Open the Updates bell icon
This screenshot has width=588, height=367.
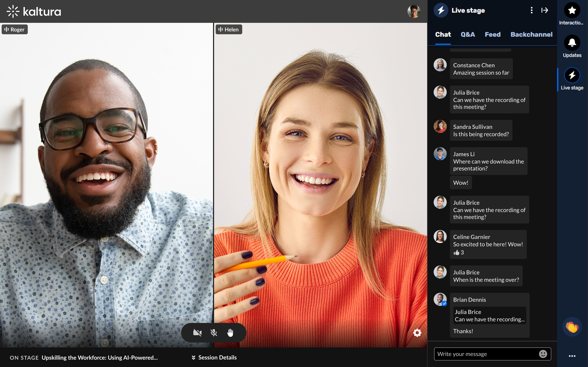[x=572, y=43]
